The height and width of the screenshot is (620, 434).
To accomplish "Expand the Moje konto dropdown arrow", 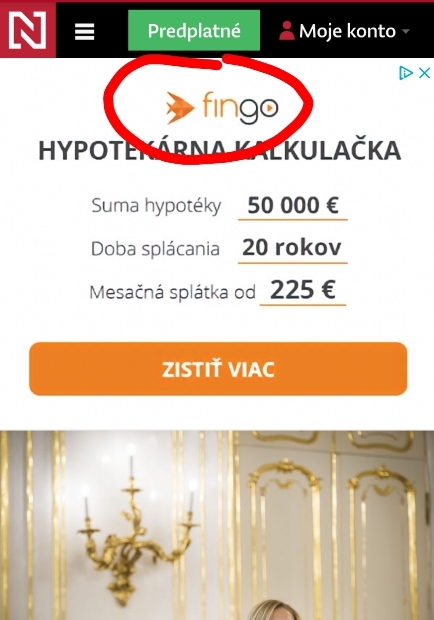I will (406, 31).
